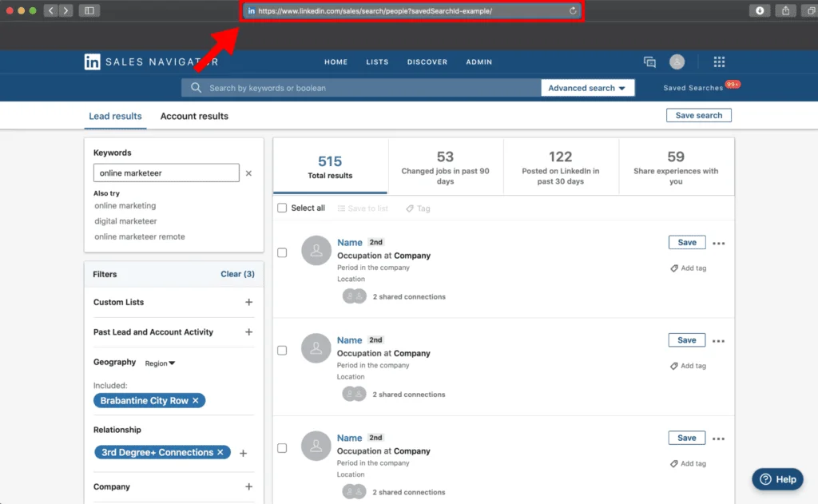This screenshot has width=818, height=504.
Task: Clear all filters with the Clear (3) link
Action: (x=237, y=274)
